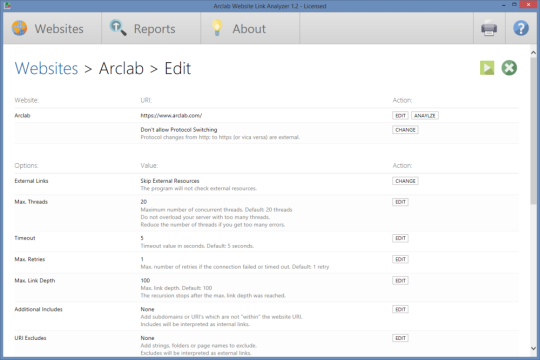Click the printer icon
Image resolution: width=540 pixels, height=360 pixels.
(x=489, y=28)
